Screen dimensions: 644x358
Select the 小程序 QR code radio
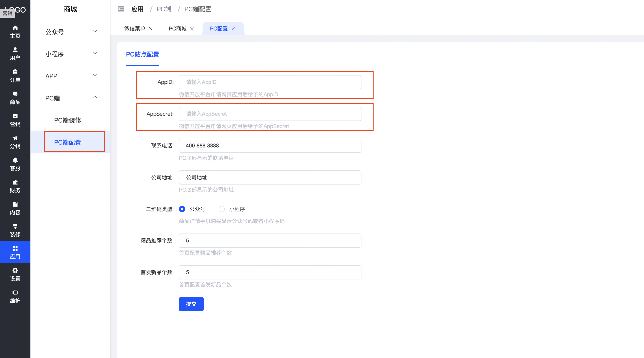click(x=221, y=209)
